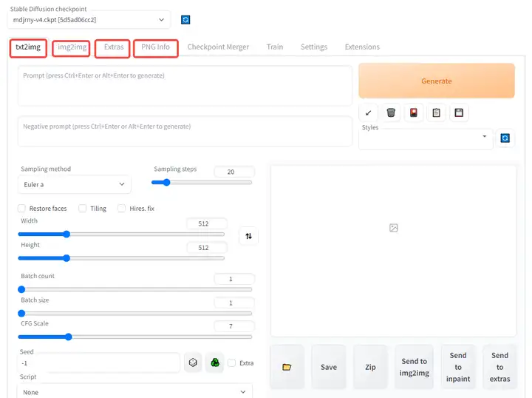This screenshot has width=532, height=398.
Task: Click the Width slider handle
Action: pyautogui.click(x=66, y=234)
